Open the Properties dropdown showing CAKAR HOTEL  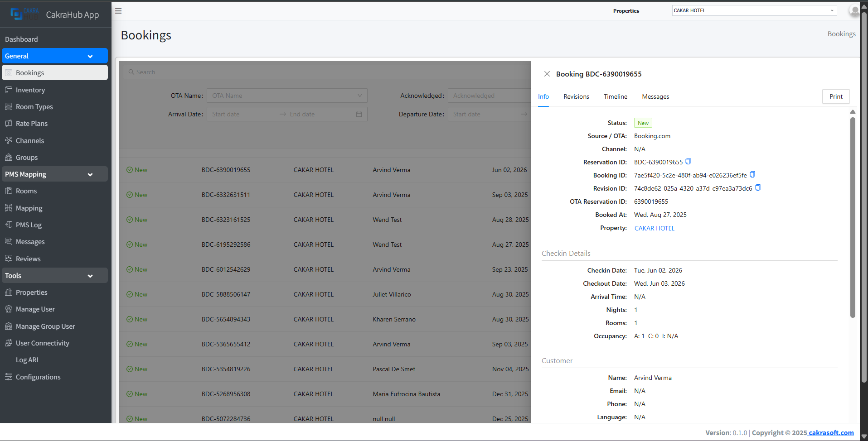point(754,10)
